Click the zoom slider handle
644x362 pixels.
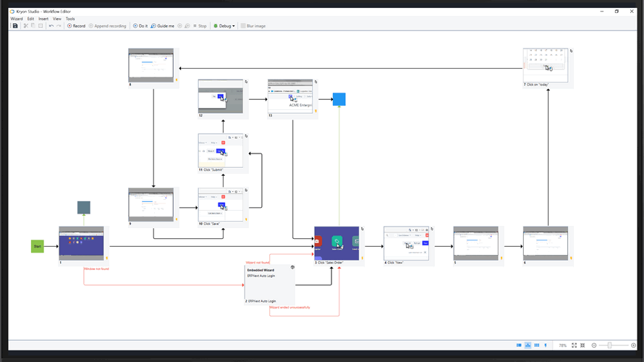click(x=609, y=345)
